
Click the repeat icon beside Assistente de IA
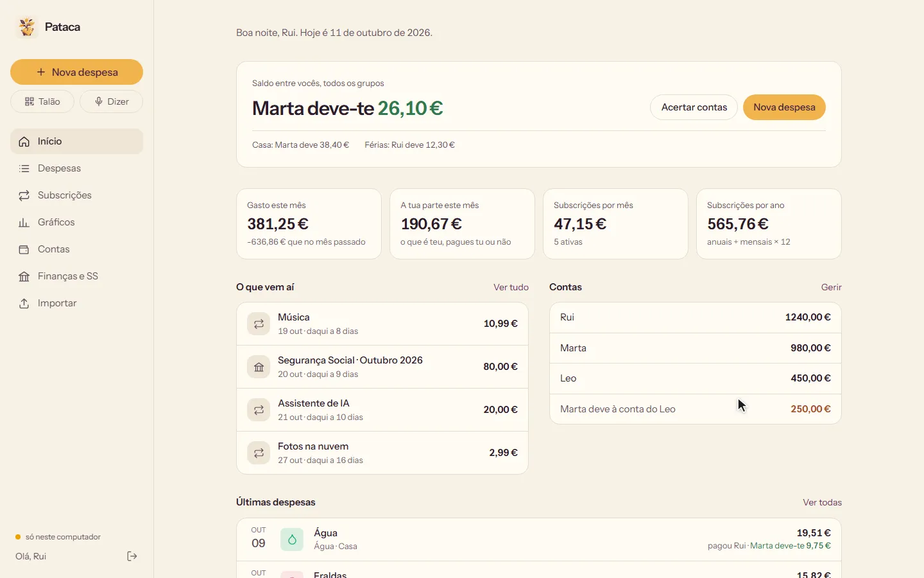pyautogui.click(x=259, y=410)
